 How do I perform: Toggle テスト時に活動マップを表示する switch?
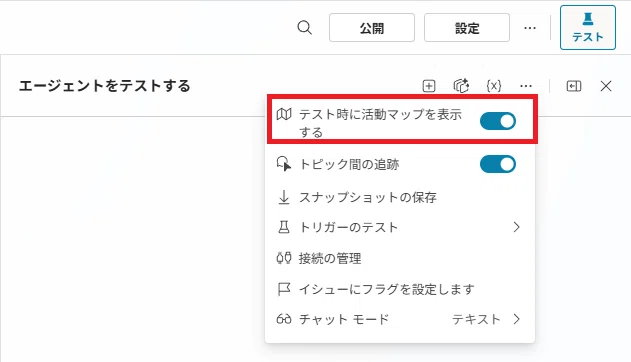click(x=498, y=121)
